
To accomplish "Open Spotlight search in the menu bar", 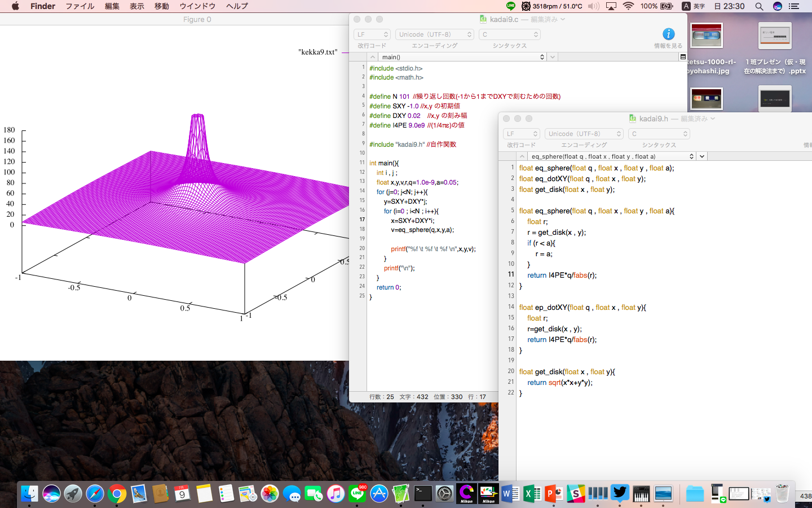I will click(759, 6).
